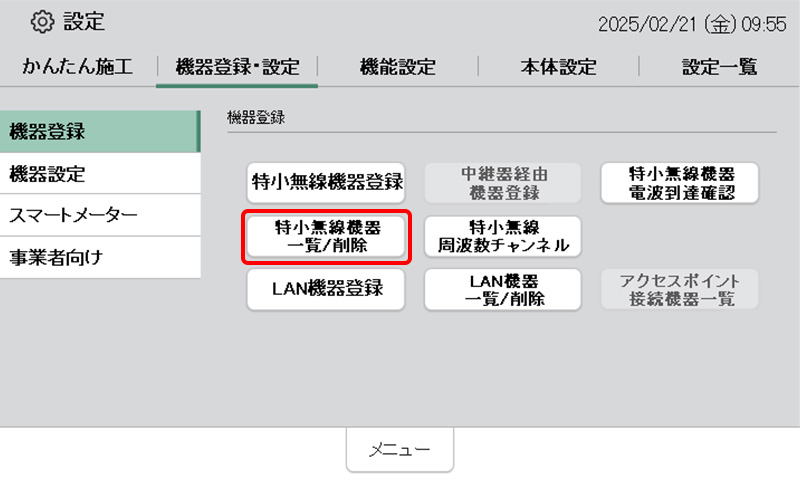
Task: Open 特小無線機器 電波到達確認
Action: click(680, 183)
